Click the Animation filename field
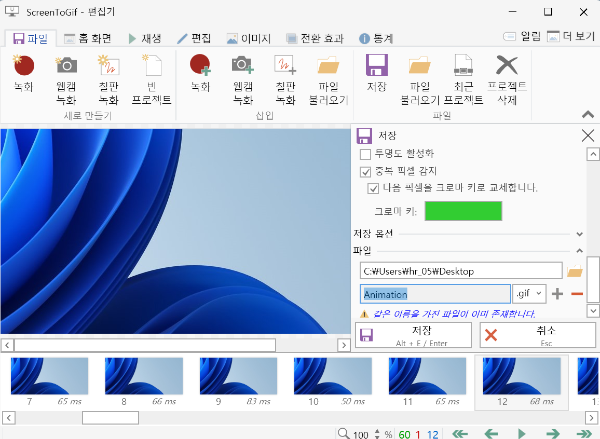 tap(435, 294)
